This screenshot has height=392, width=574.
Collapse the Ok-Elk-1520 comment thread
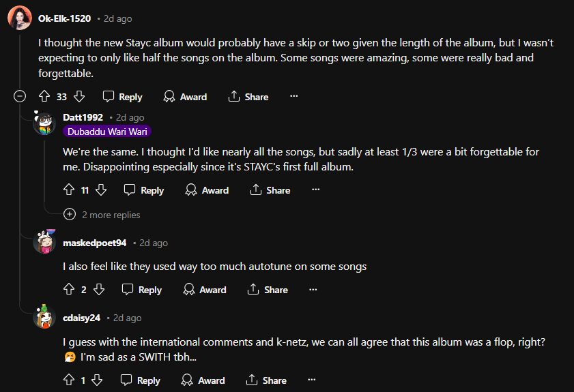pos(20,97)
